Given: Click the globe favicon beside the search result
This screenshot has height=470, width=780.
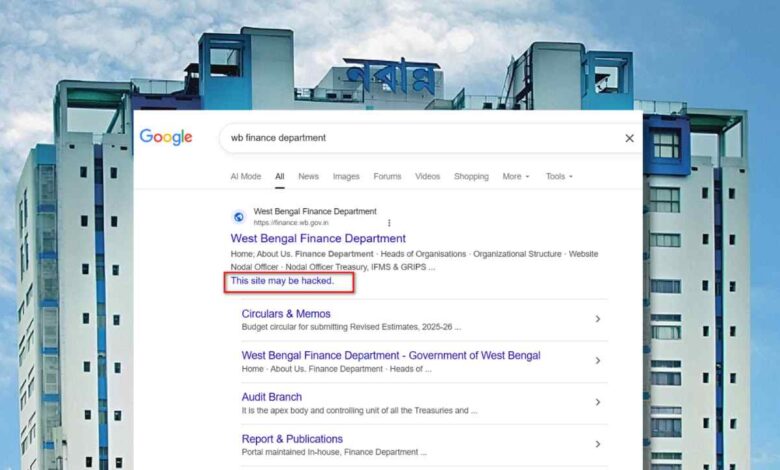Looking at the screenshot, I should click(x=239, y=217).
